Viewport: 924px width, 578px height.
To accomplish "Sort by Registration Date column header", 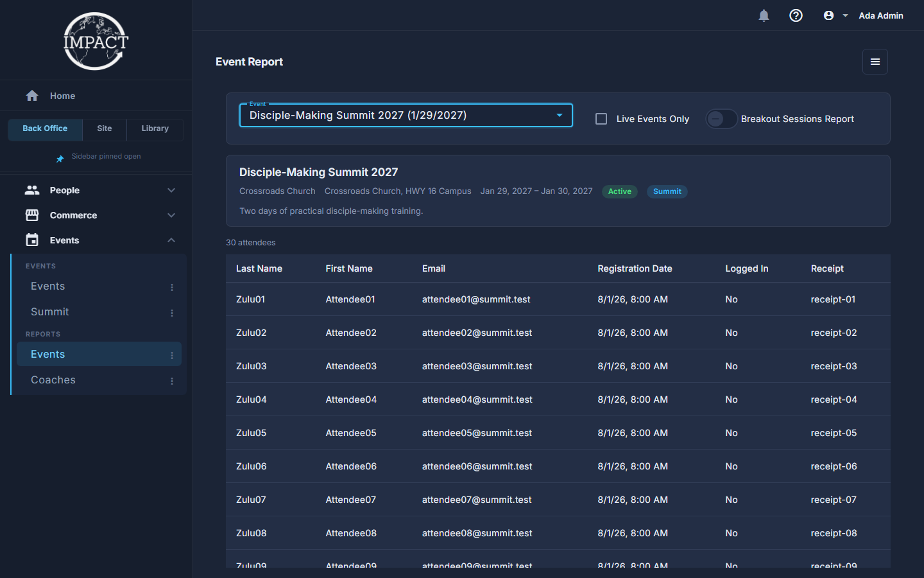I will [635, 268].
